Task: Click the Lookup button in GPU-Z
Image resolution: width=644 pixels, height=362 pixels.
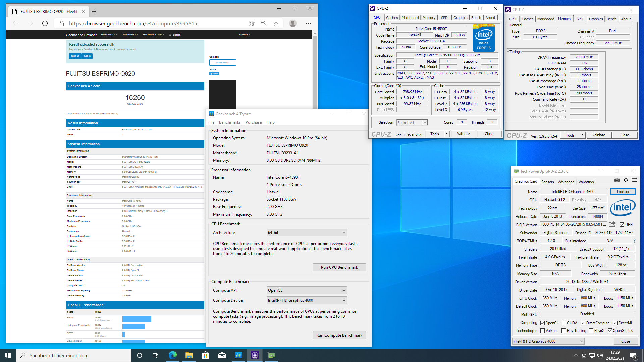Action: (623, 192)
